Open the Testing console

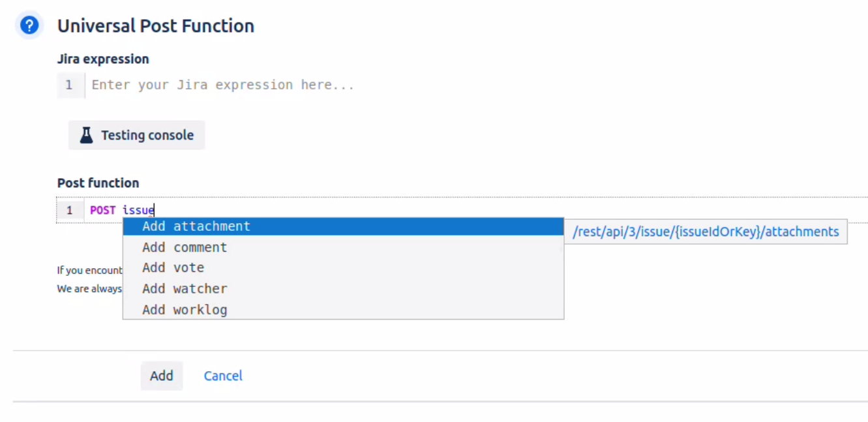tap(137, 135)
